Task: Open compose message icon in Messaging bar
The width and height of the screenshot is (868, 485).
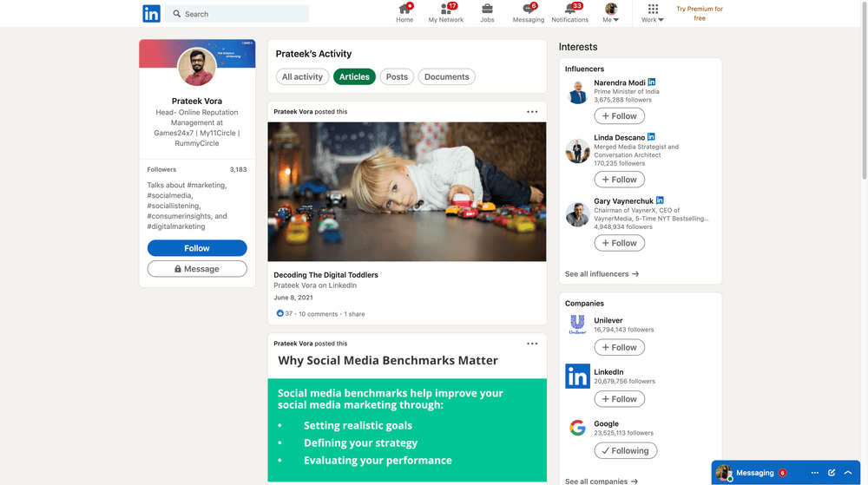Action: tap(832, 473)
